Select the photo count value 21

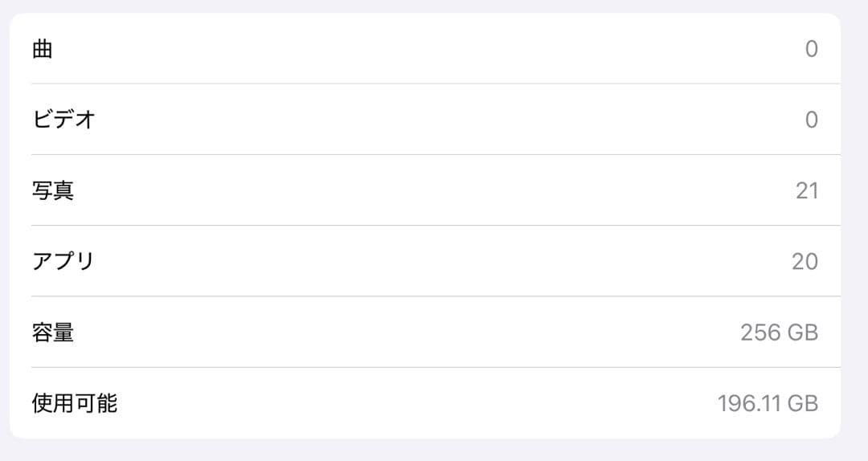click(806, 190)
